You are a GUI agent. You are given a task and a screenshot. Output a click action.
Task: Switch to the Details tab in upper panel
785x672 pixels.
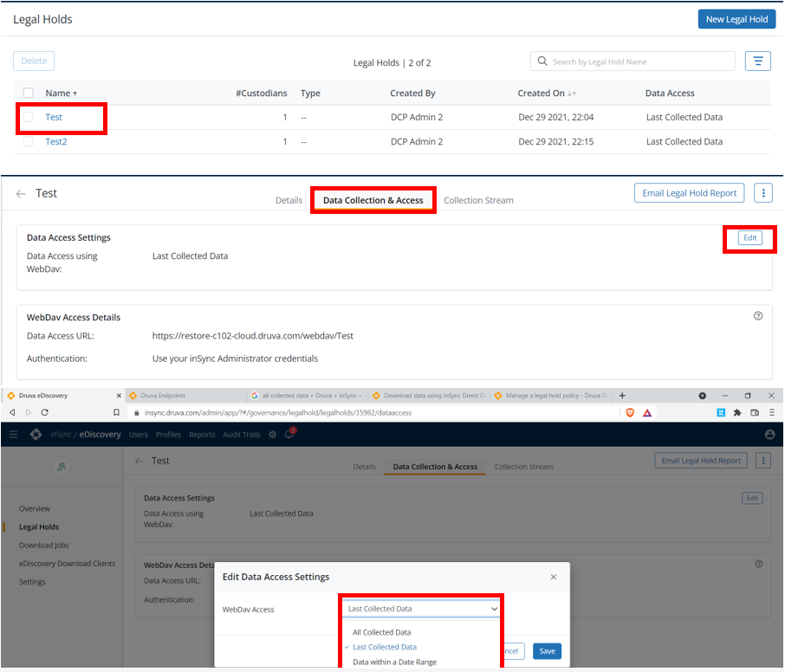pos(289,200)
